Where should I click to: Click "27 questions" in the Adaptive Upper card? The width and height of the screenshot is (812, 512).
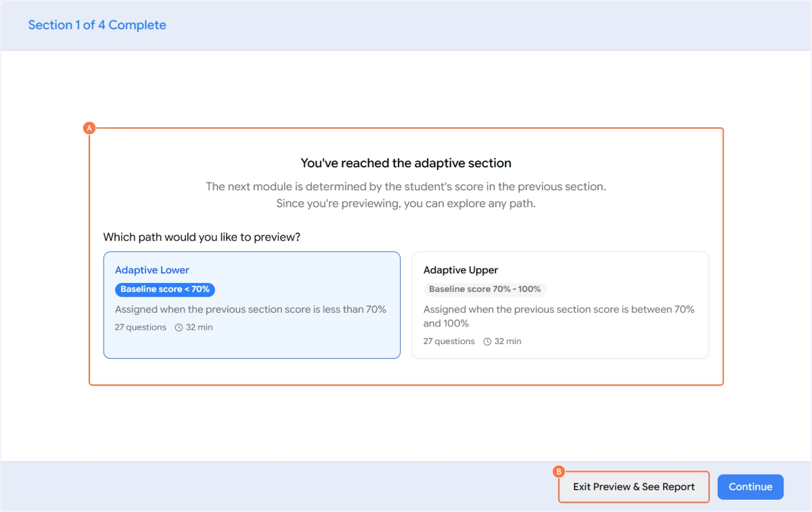449,342
